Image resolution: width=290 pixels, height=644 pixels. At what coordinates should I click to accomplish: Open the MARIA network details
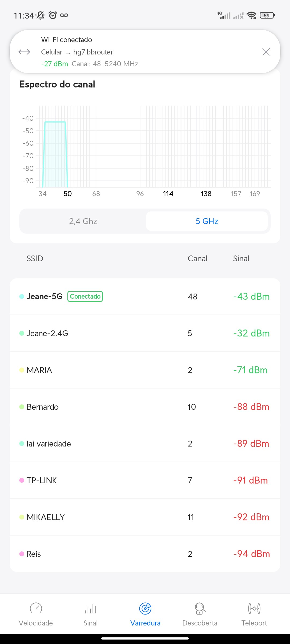click(145, 370)
